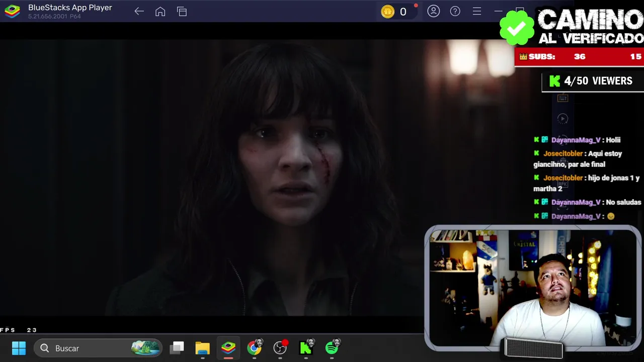Click DayannaMag_V's "No saludas" chat message
The width and height of the screenshot is (644, 362).
pos(587,202)
